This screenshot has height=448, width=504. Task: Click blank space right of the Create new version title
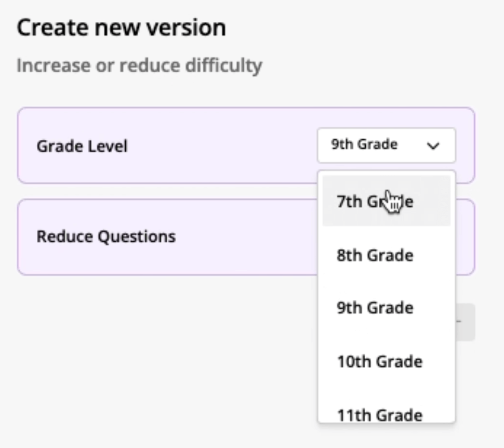coord(364,28)
